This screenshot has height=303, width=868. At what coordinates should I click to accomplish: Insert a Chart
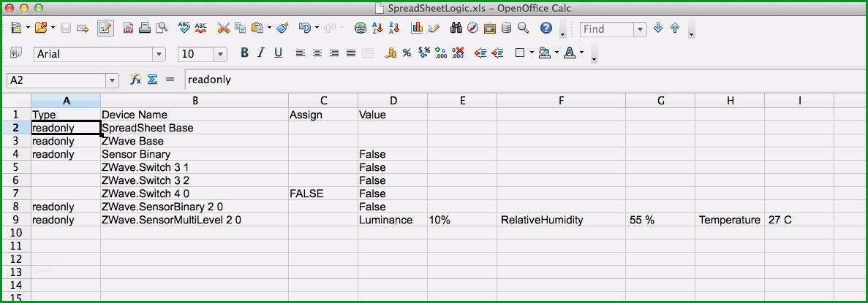[417, 28]
